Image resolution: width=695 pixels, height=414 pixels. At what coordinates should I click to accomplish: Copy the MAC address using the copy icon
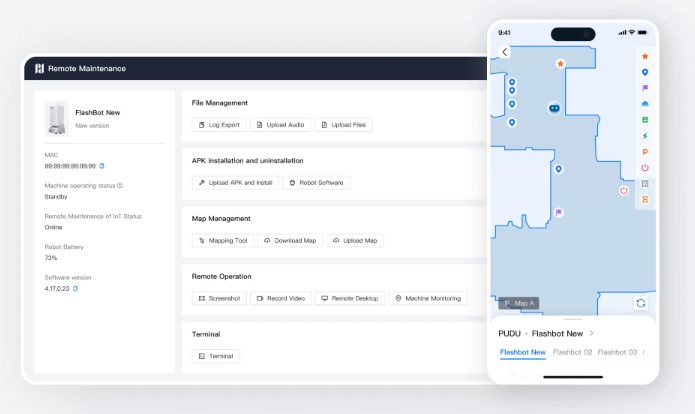point(102,166)
